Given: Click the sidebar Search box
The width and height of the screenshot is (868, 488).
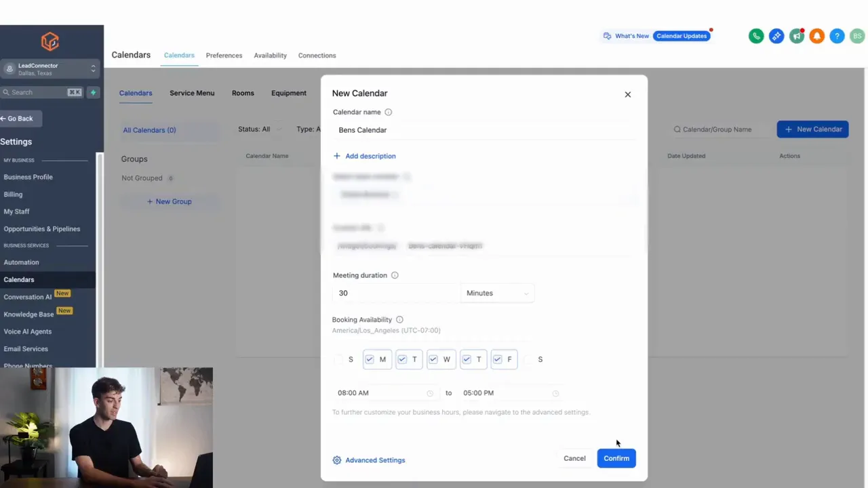Looking at the screenshot, I should (x=41, y=92).
